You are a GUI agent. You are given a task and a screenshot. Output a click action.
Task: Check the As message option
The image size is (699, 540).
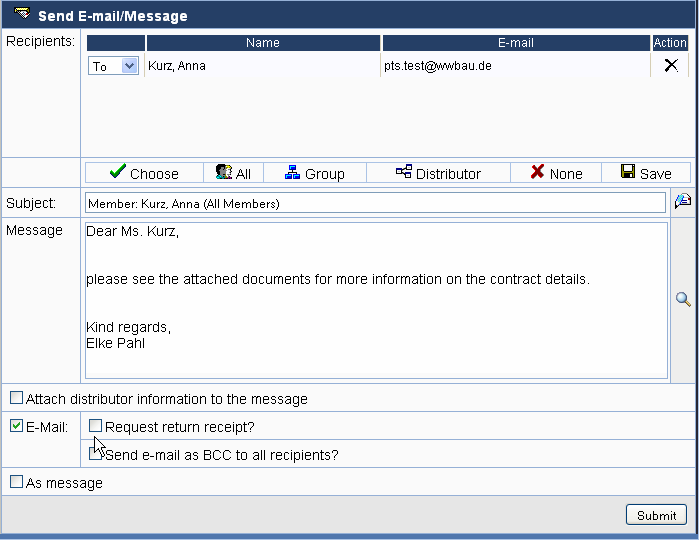[x=16, y=482]
